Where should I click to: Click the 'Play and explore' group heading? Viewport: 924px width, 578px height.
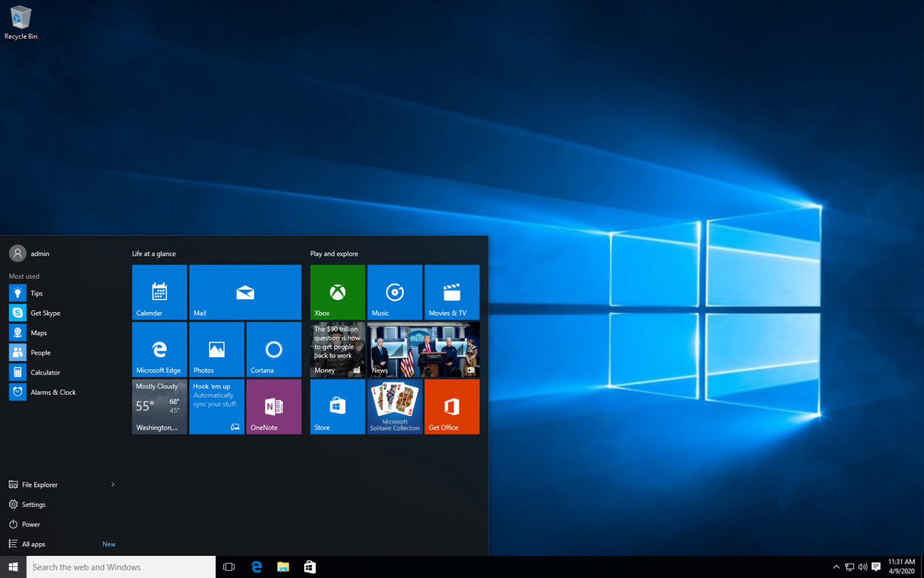click(x=334, y=254)
